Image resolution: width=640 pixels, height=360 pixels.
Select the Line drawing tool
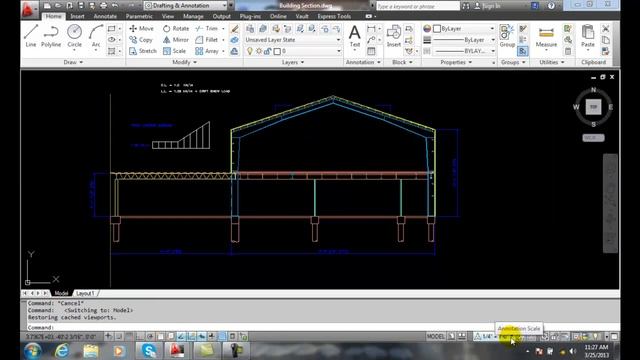pos(31,36)
